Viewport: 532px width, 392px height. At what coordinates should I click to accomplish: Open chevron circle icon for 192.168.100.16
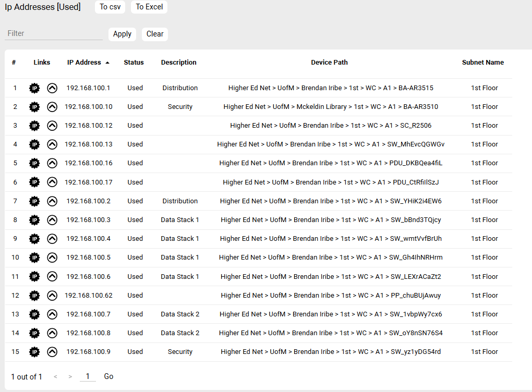click(x=52, y=163)
